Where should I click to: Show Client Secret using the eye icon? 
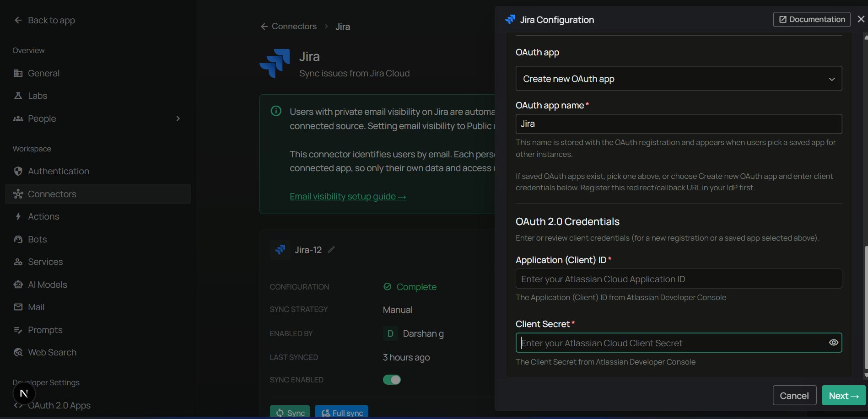coord(833,343)
